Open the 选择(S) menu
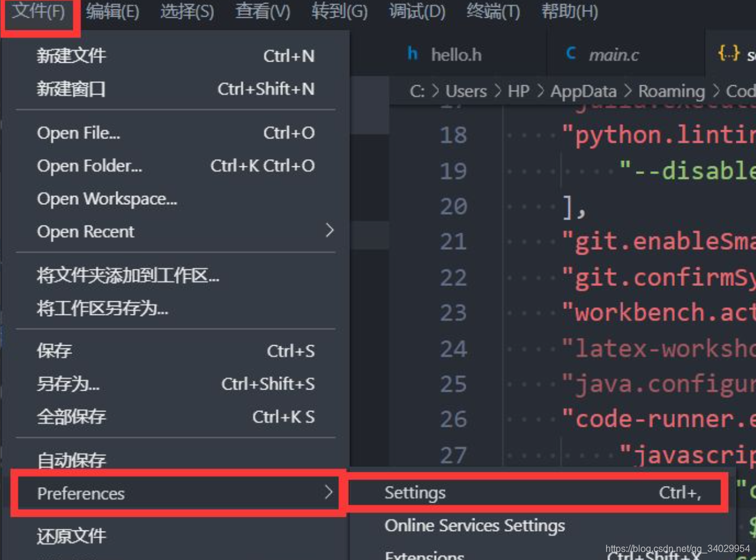The height and width of the screenshot is (560, 756). click(187, 11)
